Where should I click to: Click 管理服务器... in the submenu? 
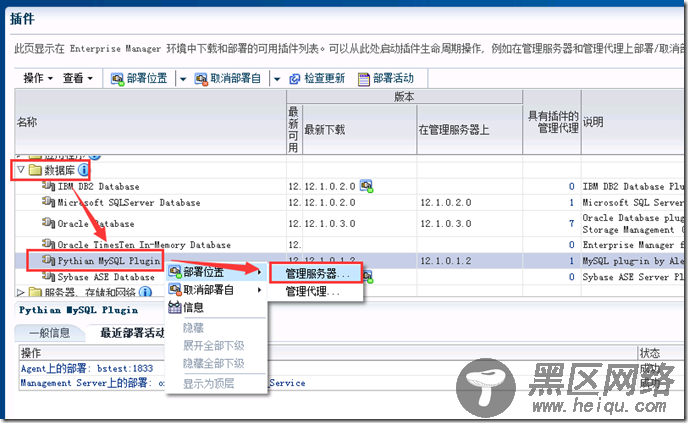316,274
